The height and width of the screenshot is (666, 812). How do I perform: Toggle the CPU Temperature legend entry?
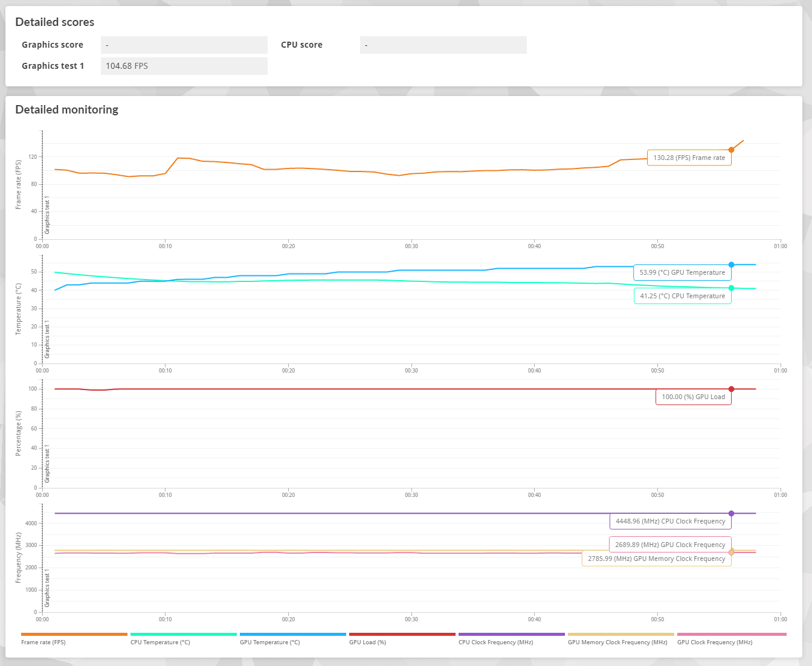[184, 638]
